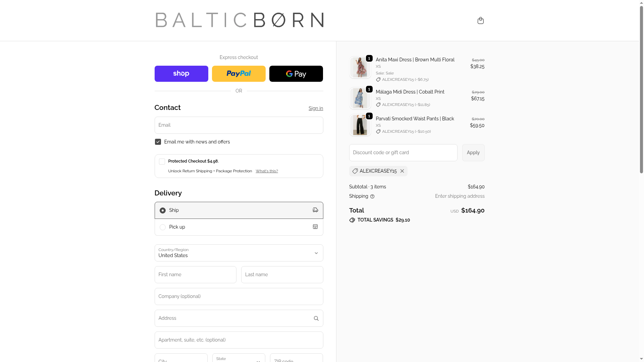
Task: Open the Country/Region dropdown
Action: (x=238, y=253)
